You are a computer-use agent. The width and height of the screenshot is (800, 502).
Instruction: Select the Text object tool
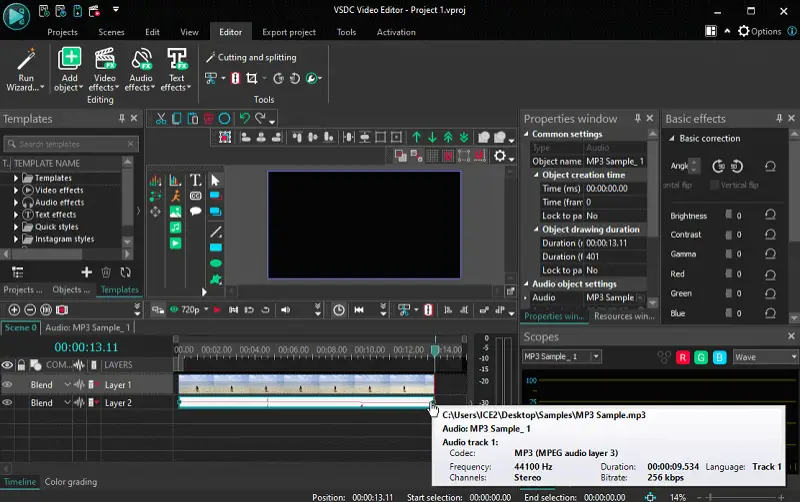point(195,180)
